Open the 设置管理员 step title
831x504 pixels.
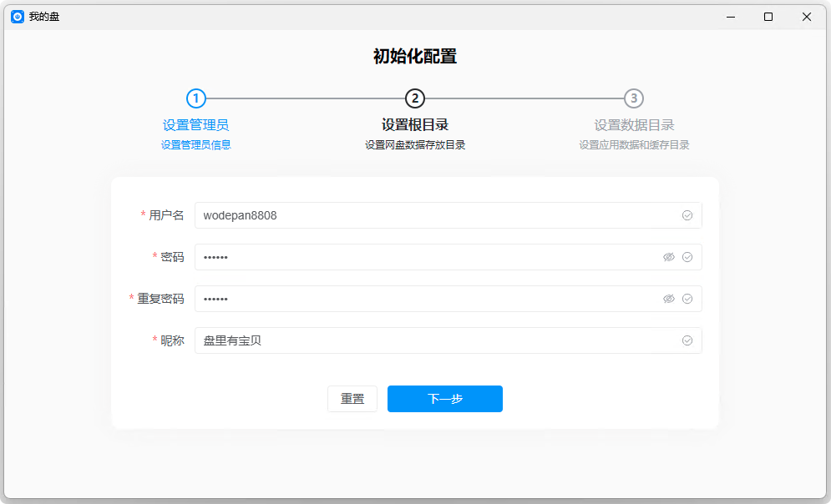[196, 125]
